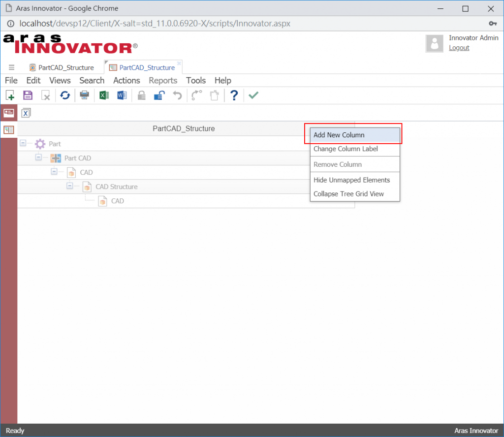This screenshot has height=437, width=504.
Task: Select Hide Unmapped Elements option
Action: pyautogui.click(x=355, y=180)
